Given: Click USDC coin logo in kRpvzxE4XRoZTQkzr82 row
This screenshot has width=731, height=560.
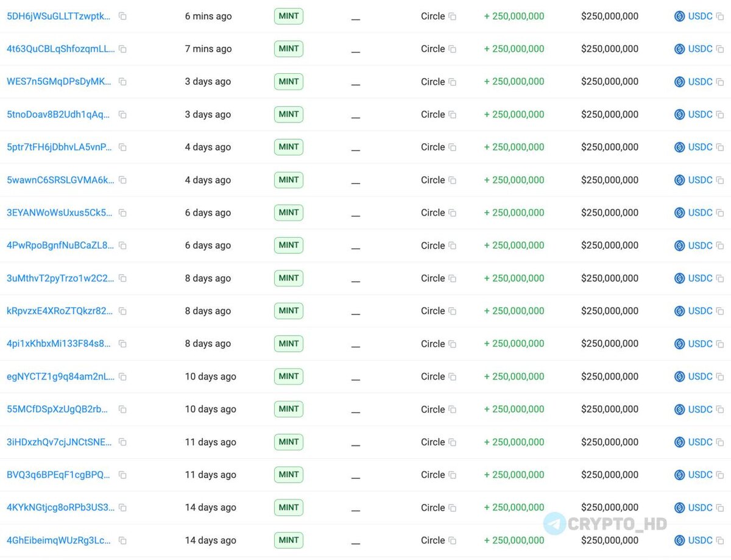Looking at the screenshot, I should click(x=680, y=311).
